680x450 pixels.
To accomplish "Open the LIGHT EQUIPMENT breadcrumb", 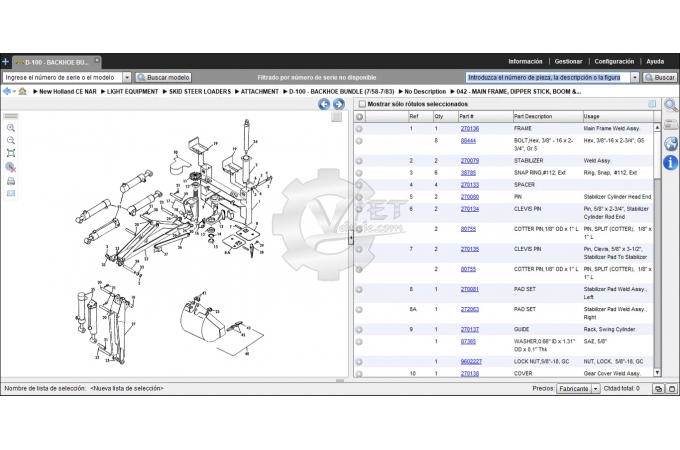I will pos(132,91).
